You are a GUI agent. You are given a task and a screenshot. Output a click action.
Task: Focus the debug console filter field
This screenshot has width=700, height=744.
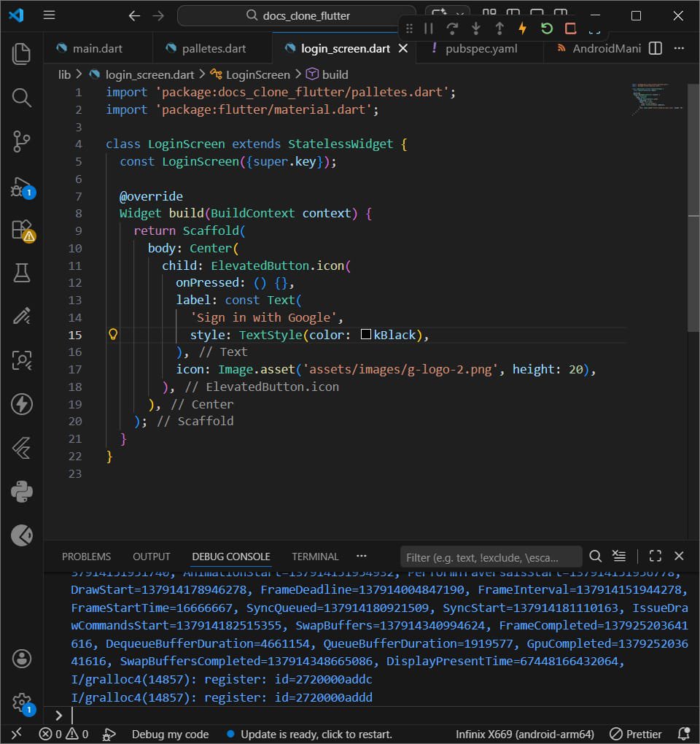pos(491,557)
